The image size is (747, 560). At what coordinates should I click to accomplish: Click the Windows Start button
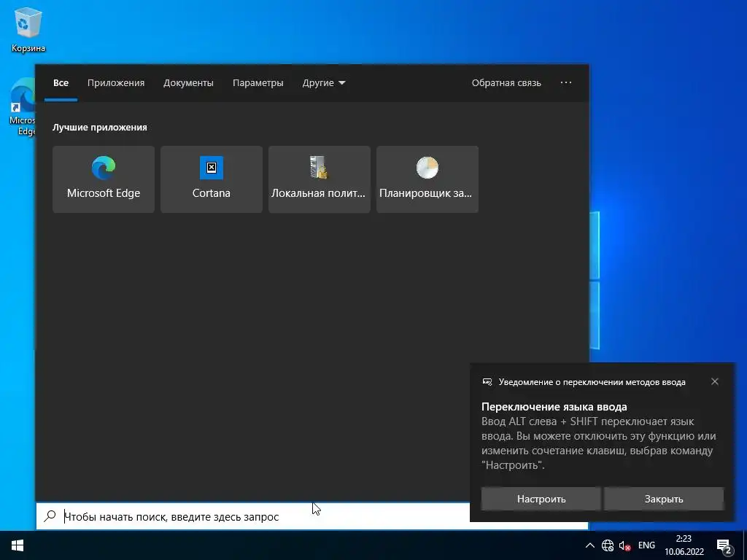pyautogui.click(x=18, y=545)
